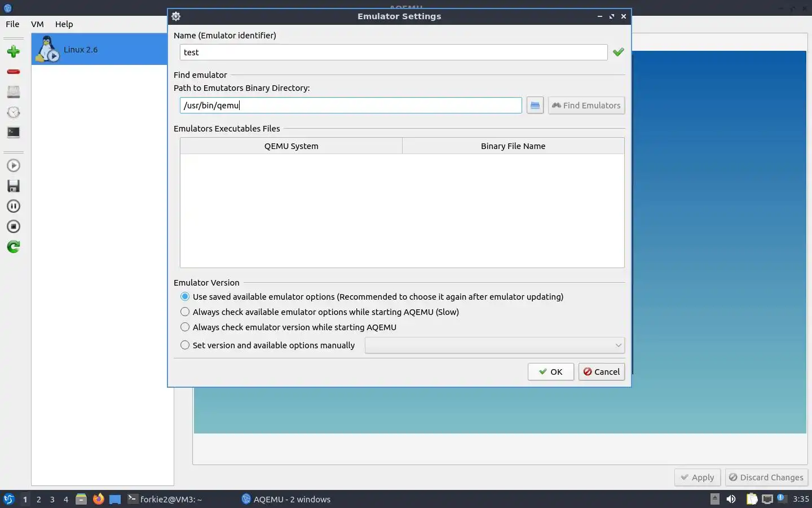Launch Firefox from the taskbar

pyautogui.click(x=98, y=499)
